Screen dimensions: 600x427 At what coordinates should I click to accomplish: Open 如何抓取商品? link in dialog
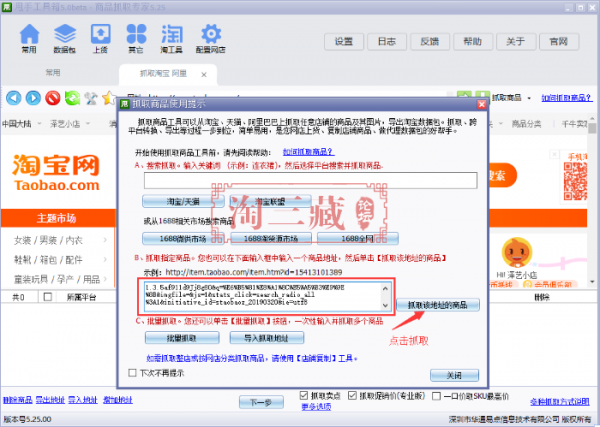[x=308, y=152]
